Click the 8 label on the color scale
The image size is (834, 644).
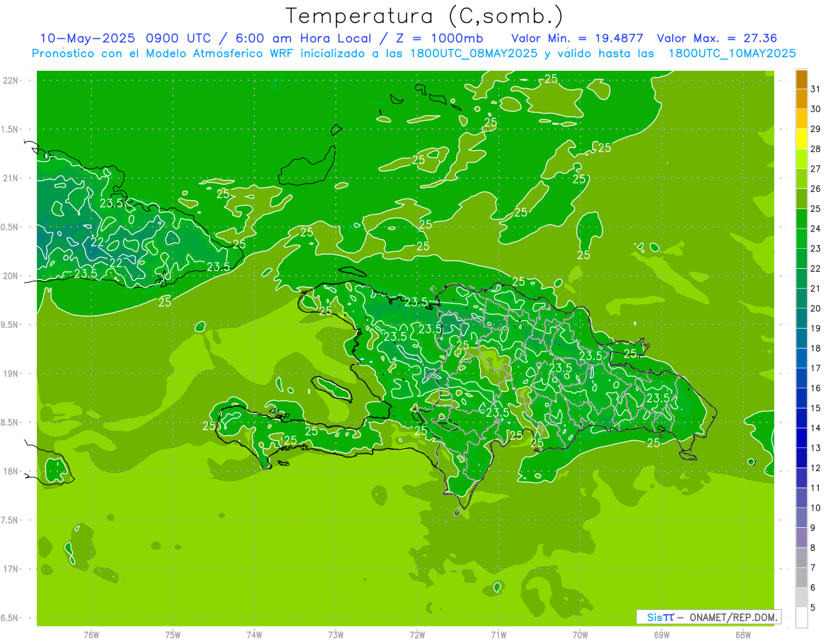point(813,547)
